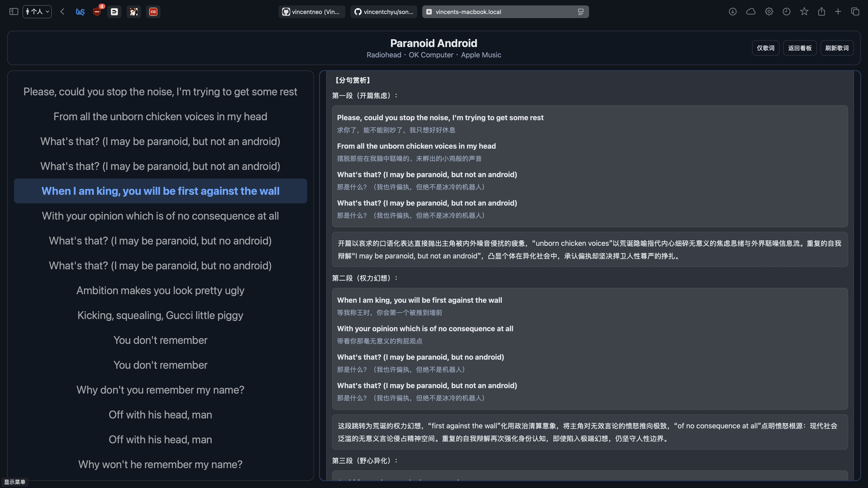Open the 个人 profile dropdown
Viewport: 868px width, 488px height.
(37, 12)
